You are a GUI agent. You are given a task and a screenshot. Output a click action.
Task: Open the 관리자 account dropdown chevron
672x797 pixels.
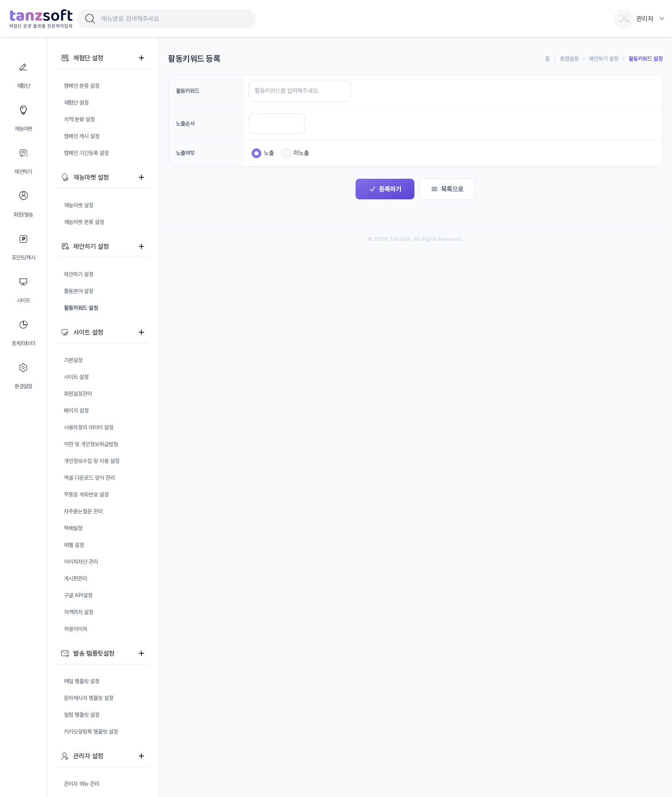point(662,19)
